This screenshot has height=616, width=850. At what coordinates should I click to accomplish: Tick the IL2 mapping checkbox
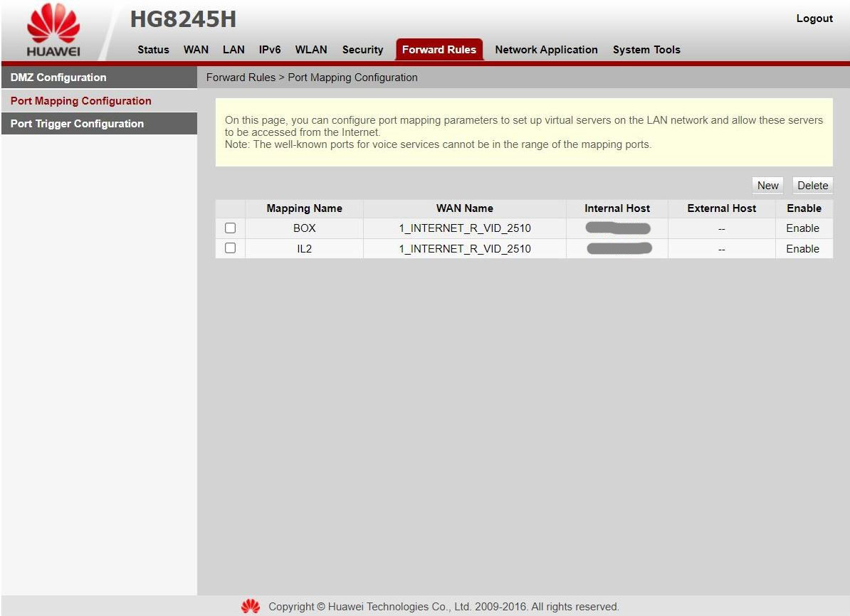click(x=230, y=248)
